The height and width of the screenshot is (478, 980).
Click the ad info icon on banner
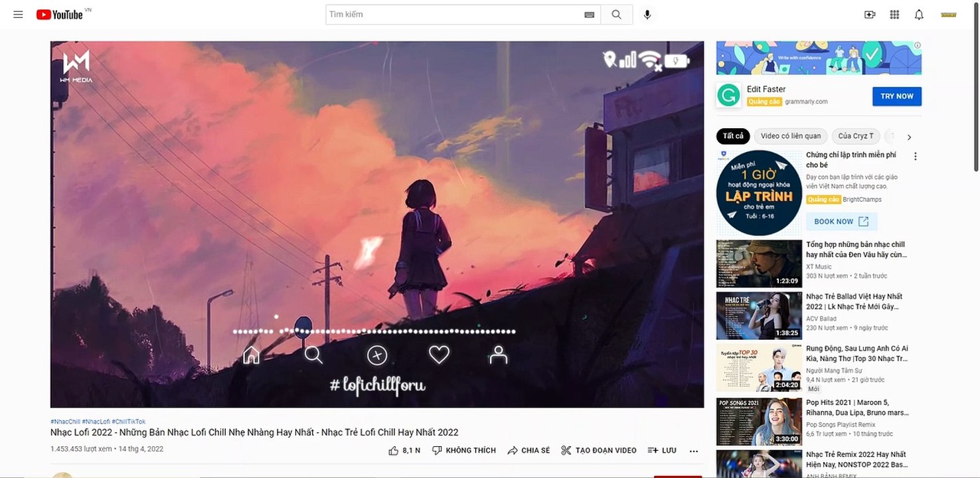point(918,46)
